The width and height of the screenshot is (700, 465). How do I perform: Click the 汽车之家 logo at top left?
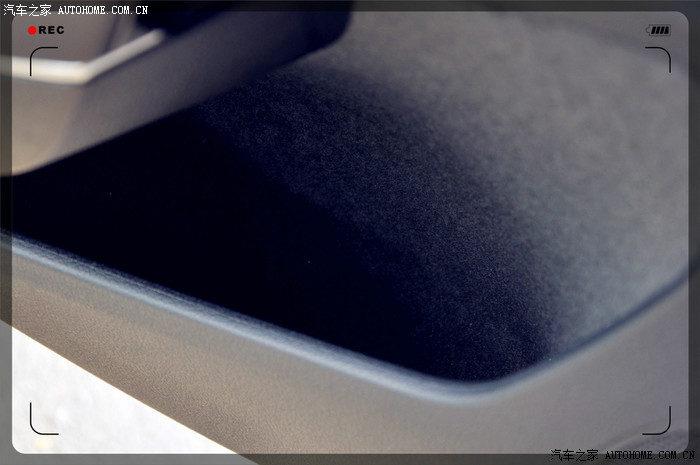pos(27,9)
